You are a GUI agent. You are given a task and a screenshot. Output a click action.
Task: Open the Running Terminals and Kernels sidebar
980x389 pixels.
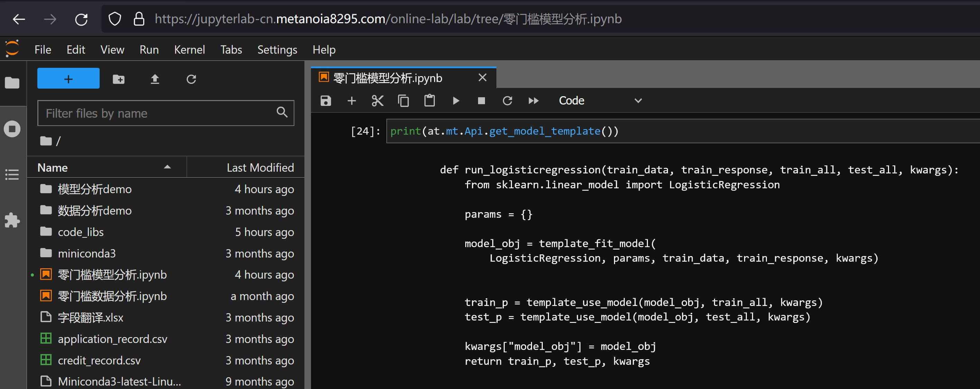coord(12,129)
